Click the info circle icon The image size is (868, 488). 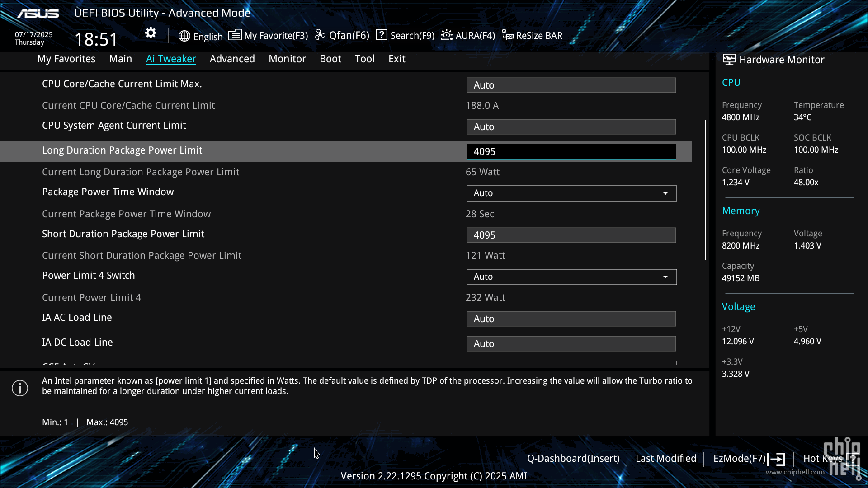[x=20, y=388]
